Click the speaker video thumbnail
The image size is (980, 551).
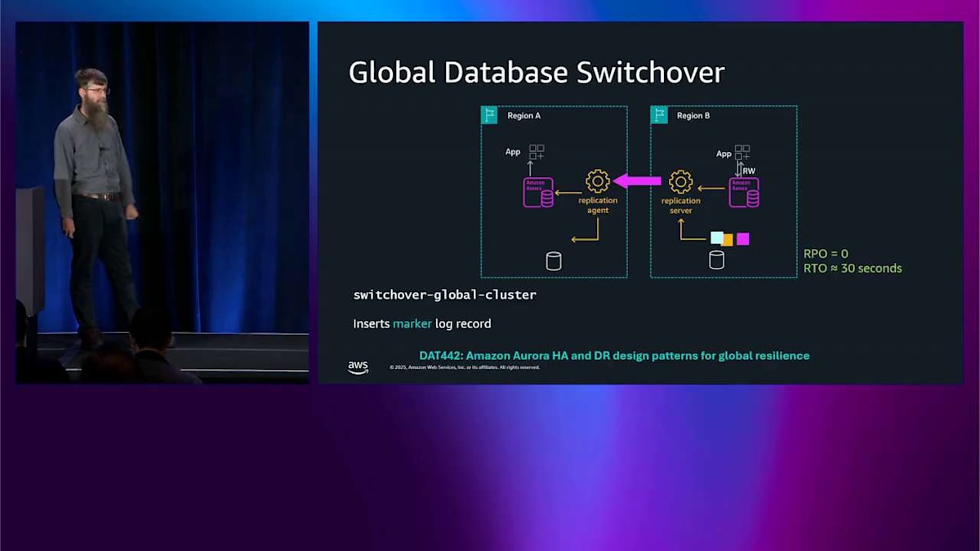click(163, 202)
